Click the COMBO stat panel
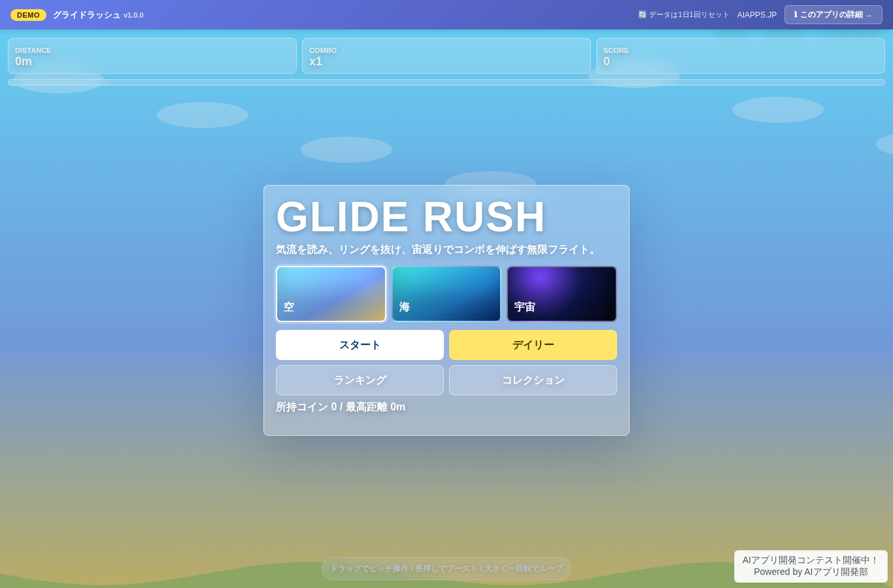 click(x=446, y=56)
